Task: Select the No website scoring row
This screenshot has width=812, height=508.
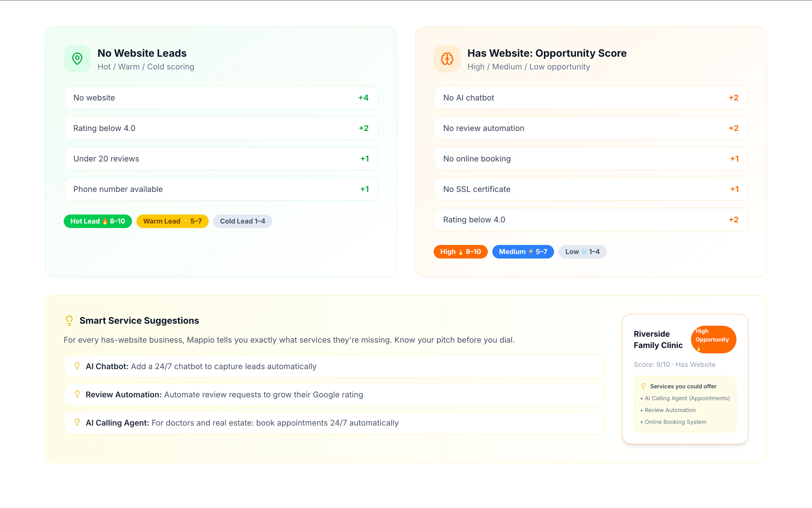Action: tap(221, 98)
